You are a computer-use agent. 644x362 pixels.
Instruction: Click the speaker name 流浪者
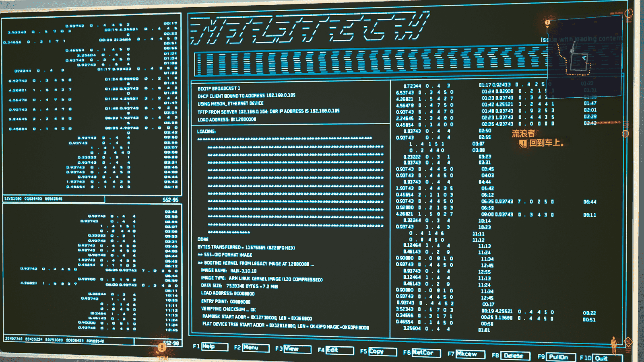(523, 133)
